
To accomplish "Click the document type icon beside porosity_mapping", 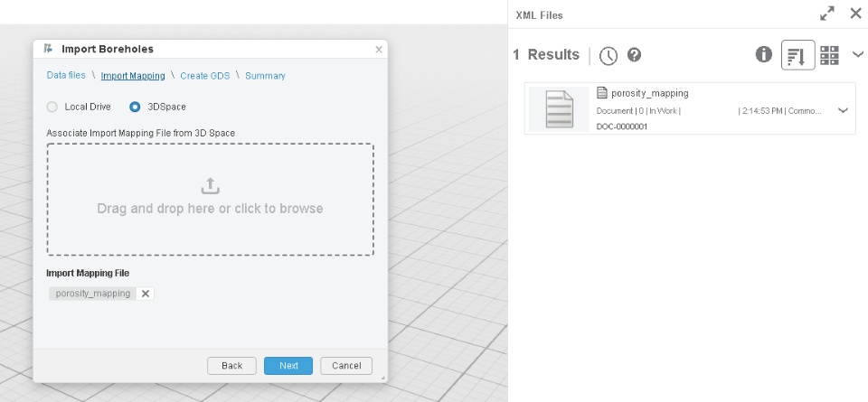I will click(602, 93).
